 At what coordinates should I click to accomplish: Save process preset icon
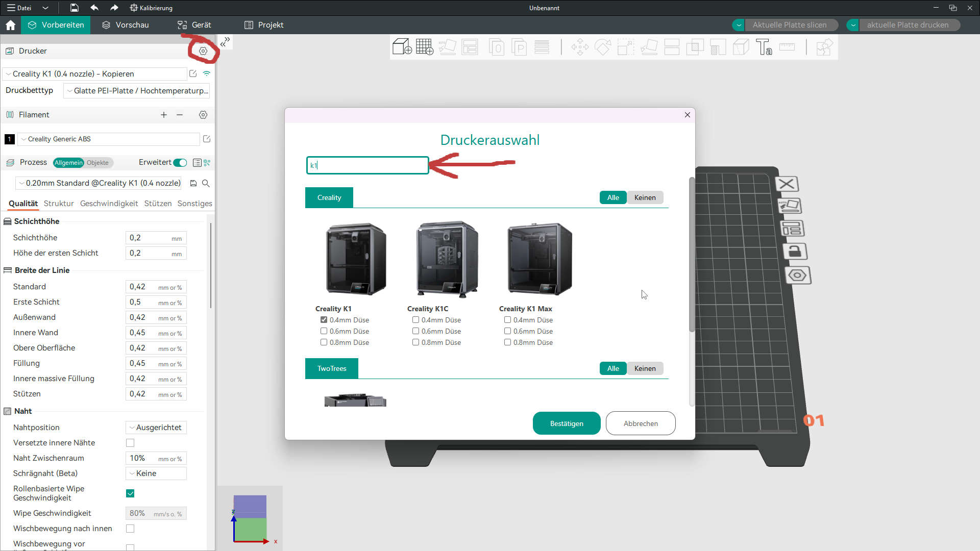pos(193,183)
